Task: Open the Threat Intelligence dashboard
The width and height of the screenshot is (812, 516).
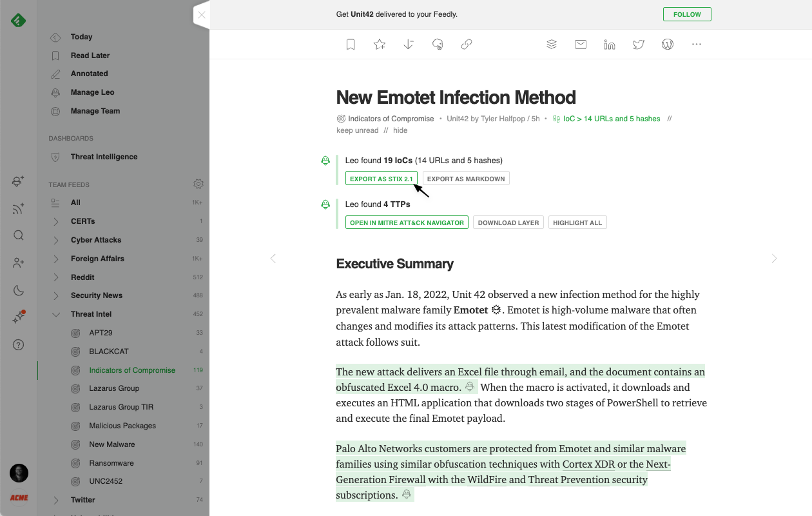Action: [104, 157]
